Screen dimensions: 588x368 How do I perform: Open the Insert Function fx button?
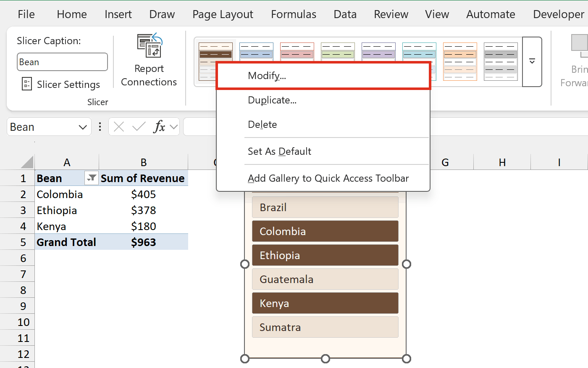tap(160, 127)
